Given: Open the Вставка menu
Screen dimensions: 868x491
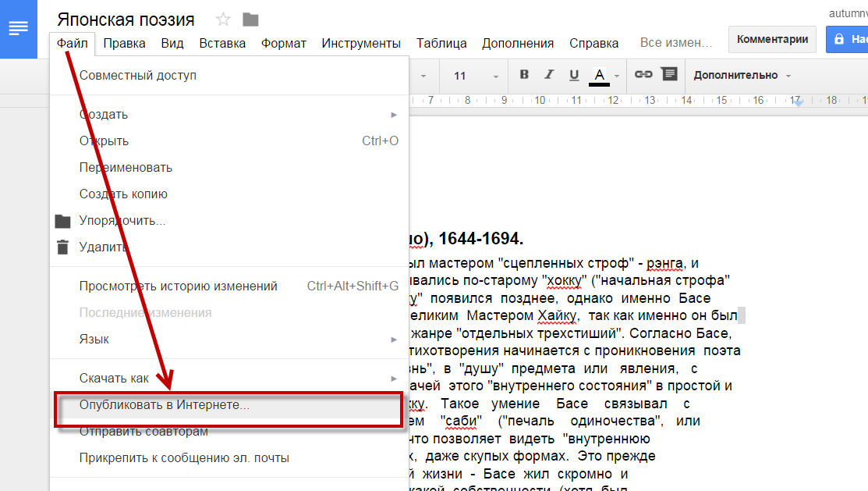Looking at the screenshot, I should tap(222, 44).
